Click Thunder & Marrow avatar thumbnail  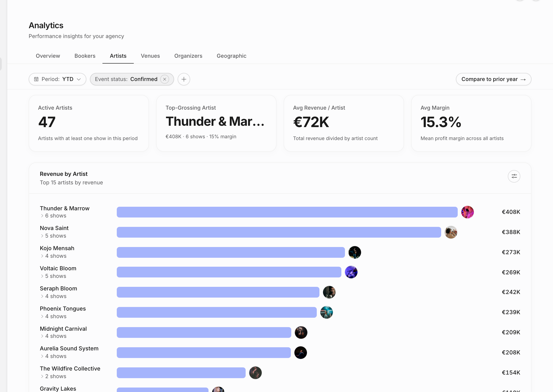tap(467, 212)
